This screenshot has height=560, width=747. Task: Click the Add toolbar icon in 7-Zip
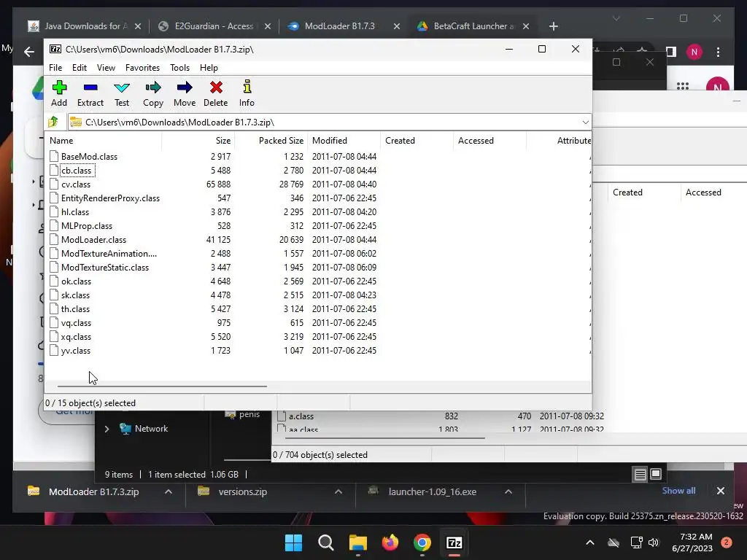(59, 93)
